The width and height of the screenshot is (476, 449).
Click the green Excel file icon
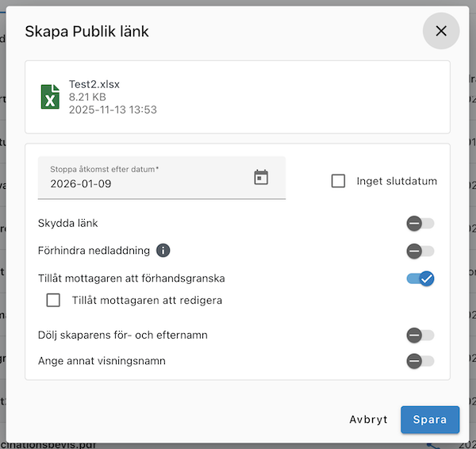tap(51, 97)
